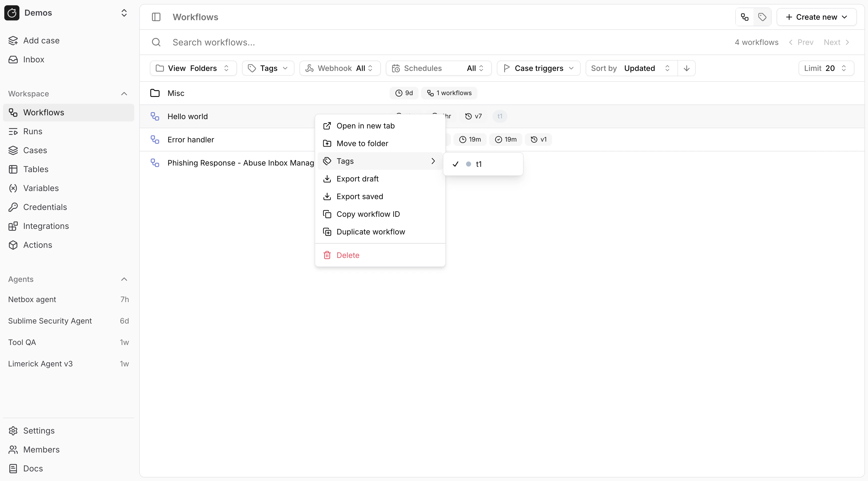Go to the Next page of workflows
The width and height of the screenshot is (868, 481).
[836, 42]
